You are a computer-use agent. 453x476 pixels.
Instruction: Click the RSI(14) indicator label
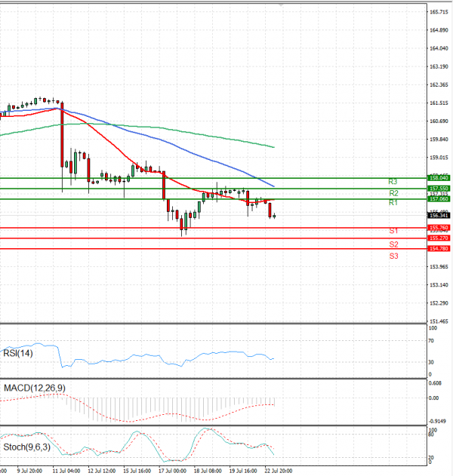tap(17, 353)
